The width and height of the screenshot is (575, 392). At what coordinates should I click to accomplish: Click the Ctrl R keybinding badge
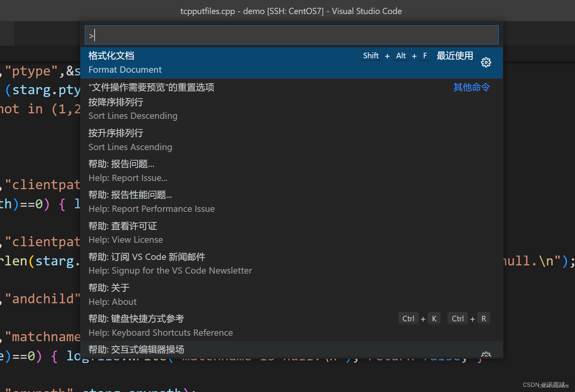469,319
